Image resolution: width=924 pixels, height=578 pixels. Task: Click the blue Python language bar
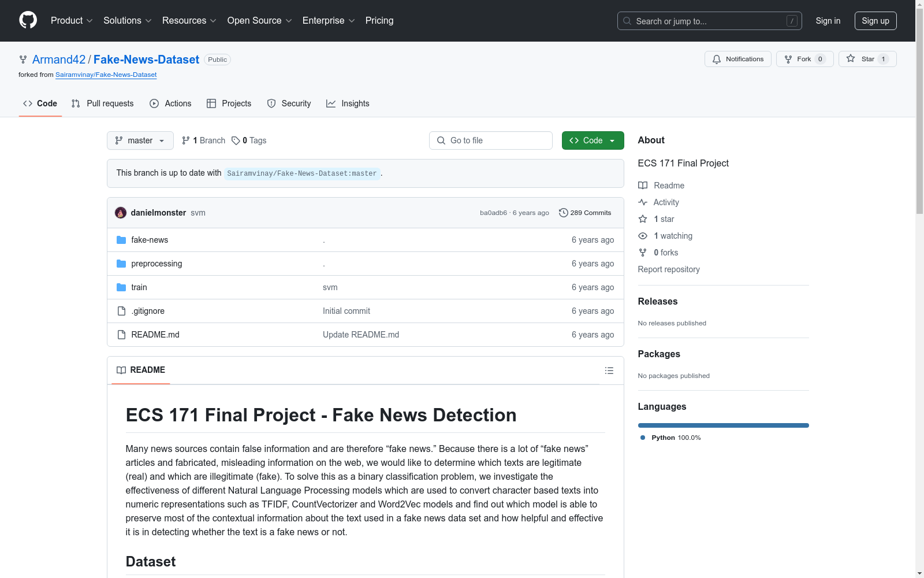[724, 425]
